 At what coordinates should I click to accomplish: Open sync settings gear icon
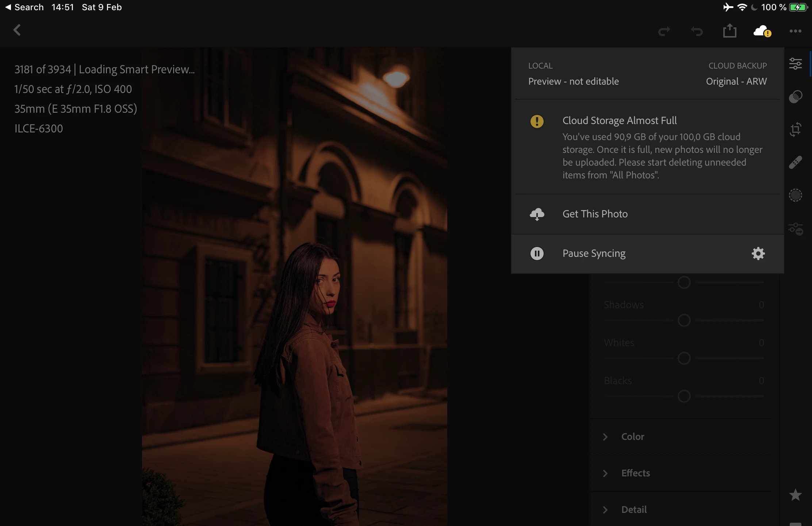coord(758,254)
